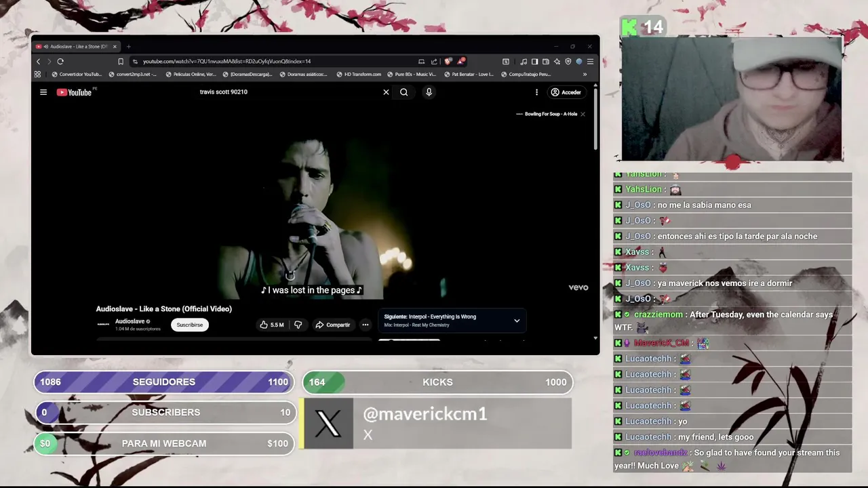Open the Bowling For Soup - A-Hole card
Viewport: 868px width, 488px height.
(x=547, y=114)
